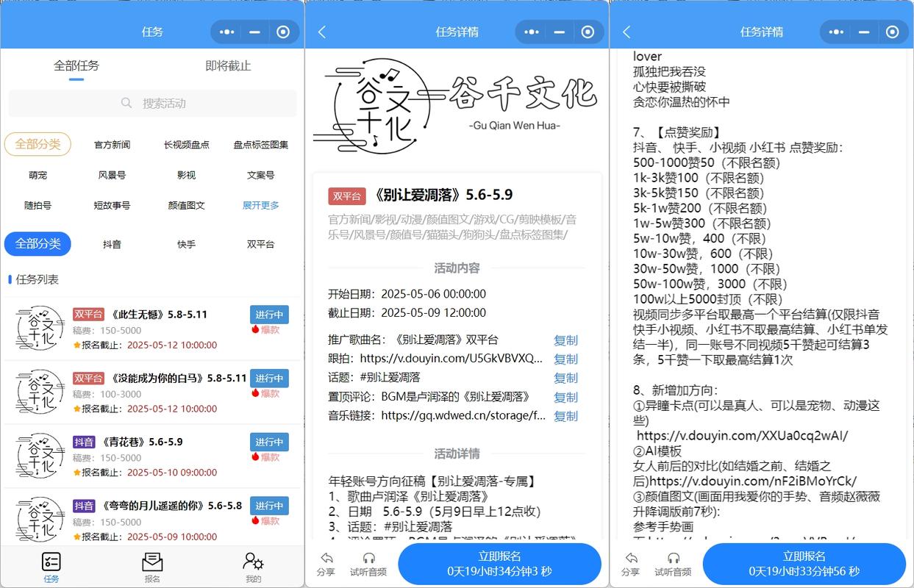The image size is (914, 588).
Task: Open the 报名 envelope icon in bottom navigation
Action: pos(152,562)
